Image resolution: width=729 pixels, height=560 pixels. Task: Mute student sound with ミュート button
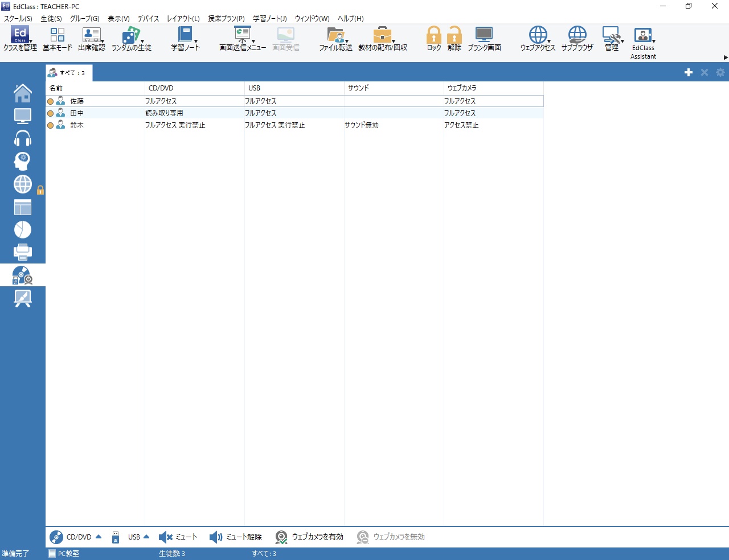click(x=178, y=537)
